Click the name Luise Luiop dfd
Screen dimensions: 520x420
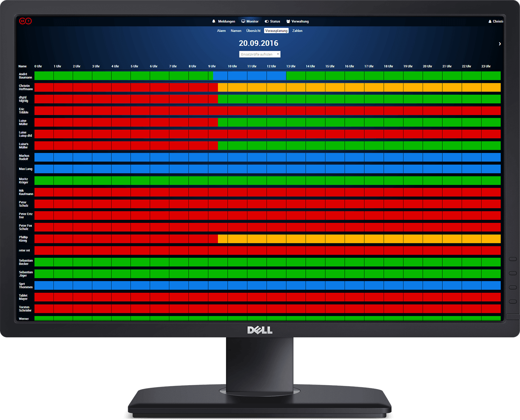point(25,134)
